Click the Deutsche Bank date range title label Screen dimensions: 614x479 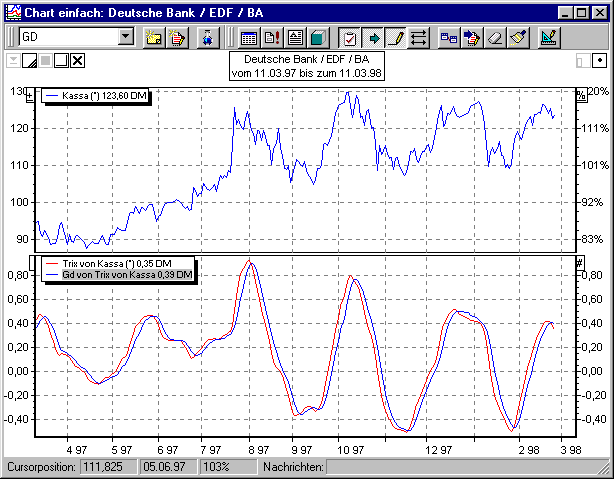[300, 66]
